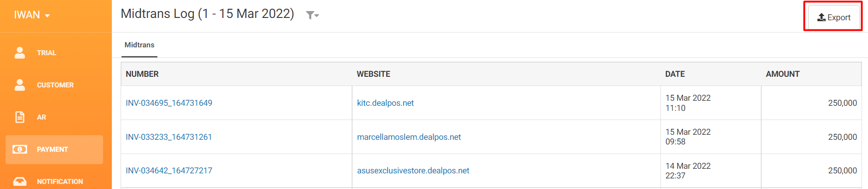
Task: Open invoice INV-034695_164731649
Action: coord(169,103)
